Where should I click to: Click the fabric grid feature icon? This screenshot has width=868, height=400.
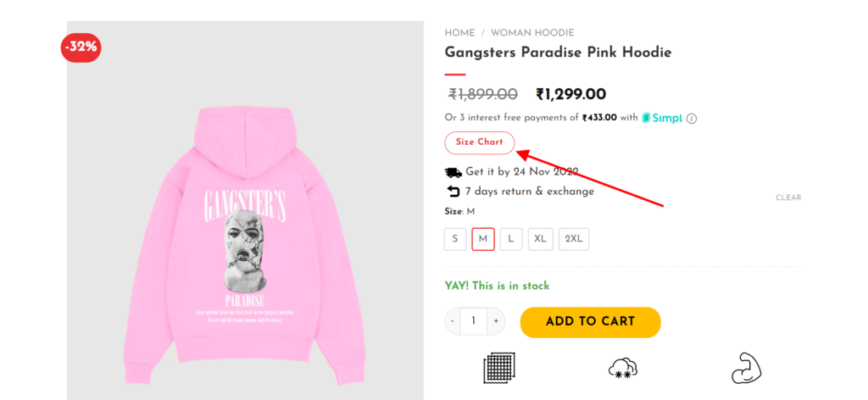click(x=498, y=368)
